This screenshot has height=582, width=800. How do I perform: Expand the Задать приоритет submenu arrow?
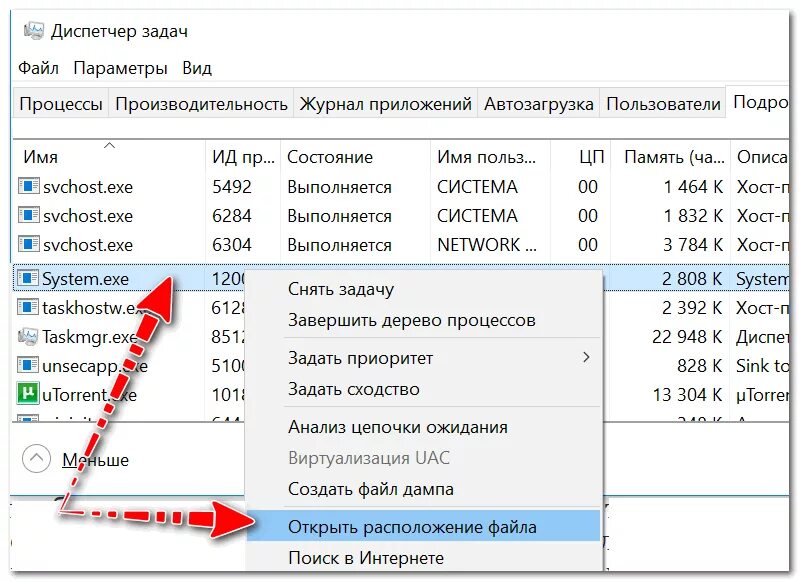click(586, 357)
